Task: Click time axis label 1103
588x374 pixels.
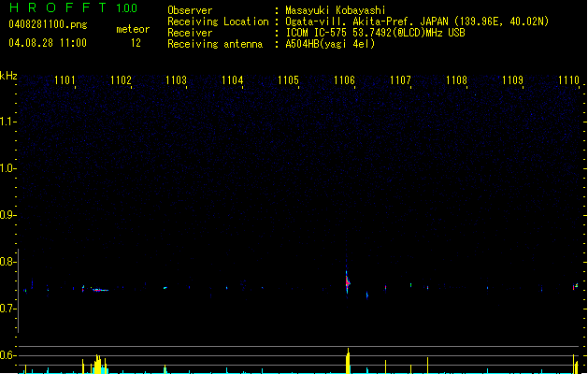Action: 177,80
